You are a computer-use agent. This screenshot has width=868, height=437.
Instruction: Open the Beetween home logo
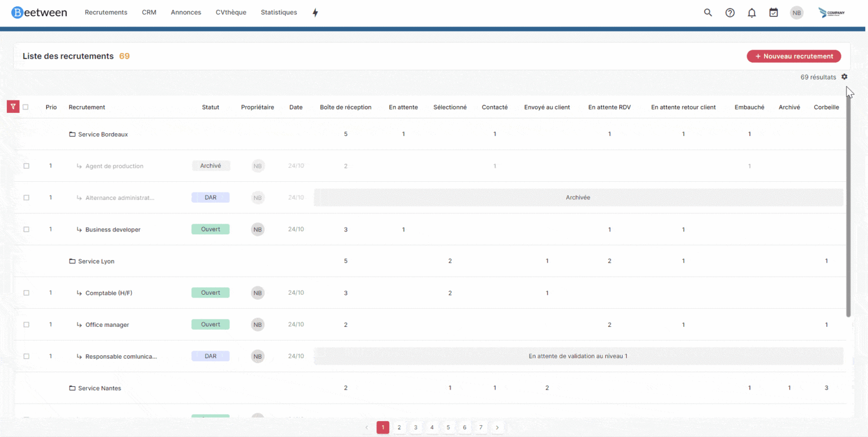39,12
